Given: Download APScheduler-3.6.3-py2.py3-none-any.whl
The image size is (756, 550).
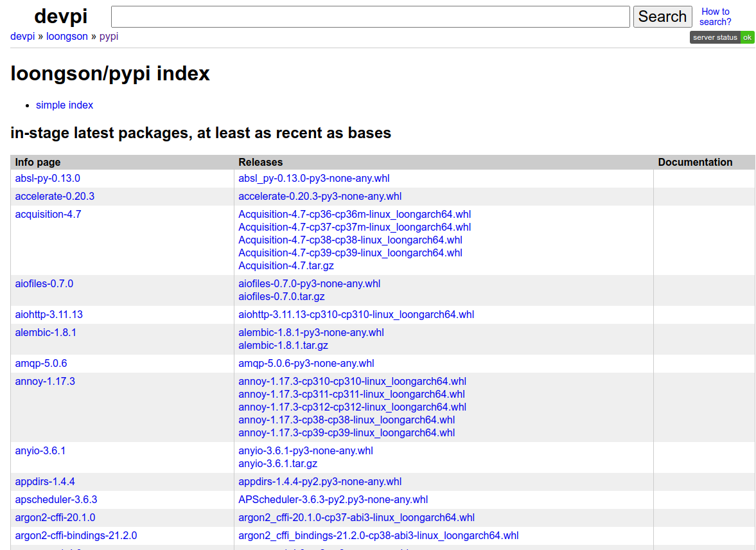Looking at the screenshot, I should 333,500.
